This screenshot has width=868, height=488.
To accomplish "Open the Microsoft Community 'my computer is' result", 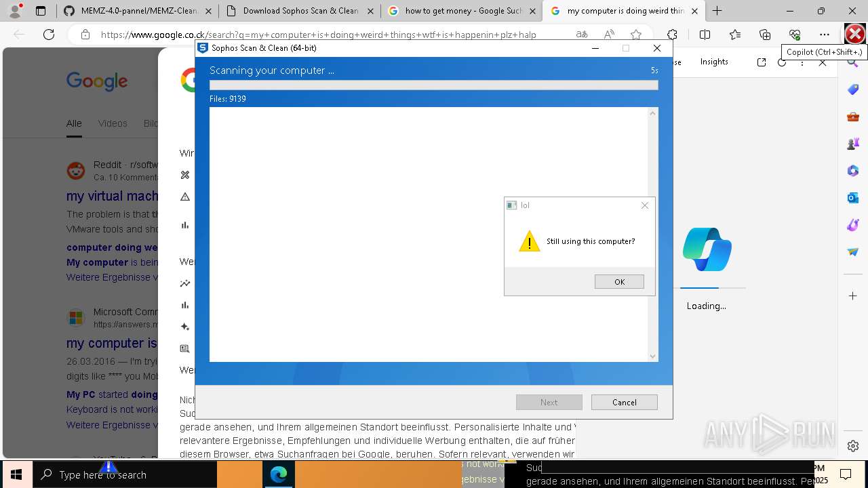I will (x=112, y=343).
